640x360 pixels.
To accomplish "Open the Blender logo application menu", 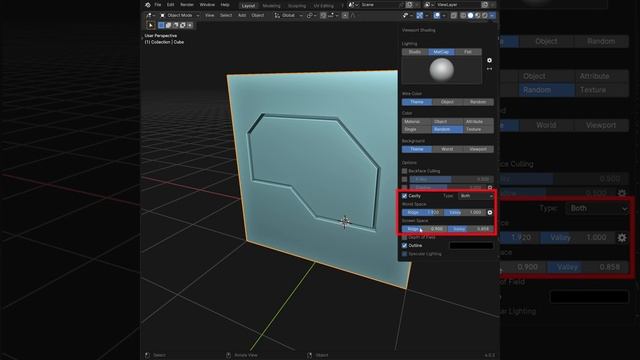I will [x=148, y=5].
